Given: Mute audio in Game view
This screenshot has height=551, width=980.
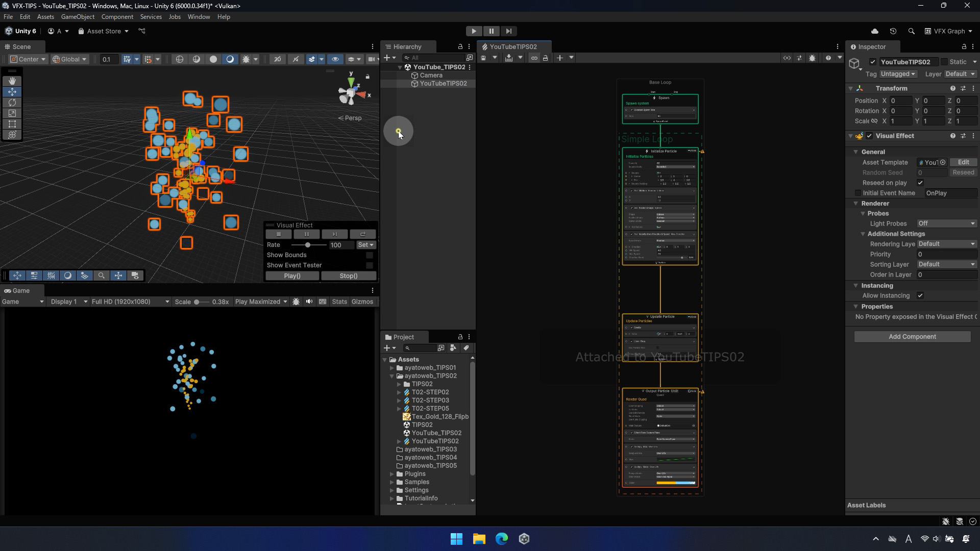Looking at the screenshot, I should click(309, 302).
